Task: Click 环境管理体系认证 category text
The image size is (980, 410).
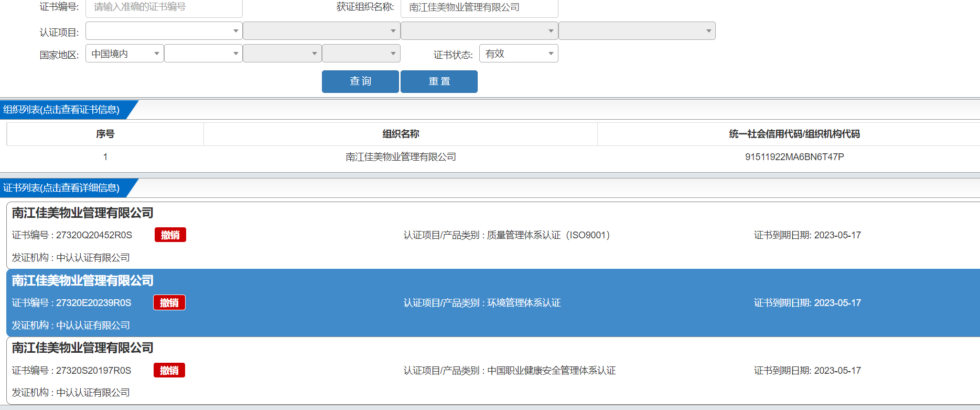Action: tap(524, 303)
